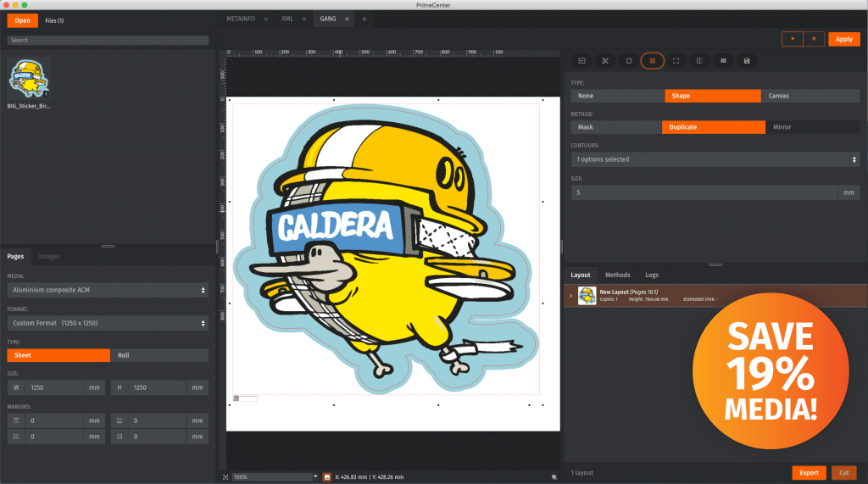
Task: Select the BIG_Sticker bird file thumbnail
Action: click(x=29, y=78)
